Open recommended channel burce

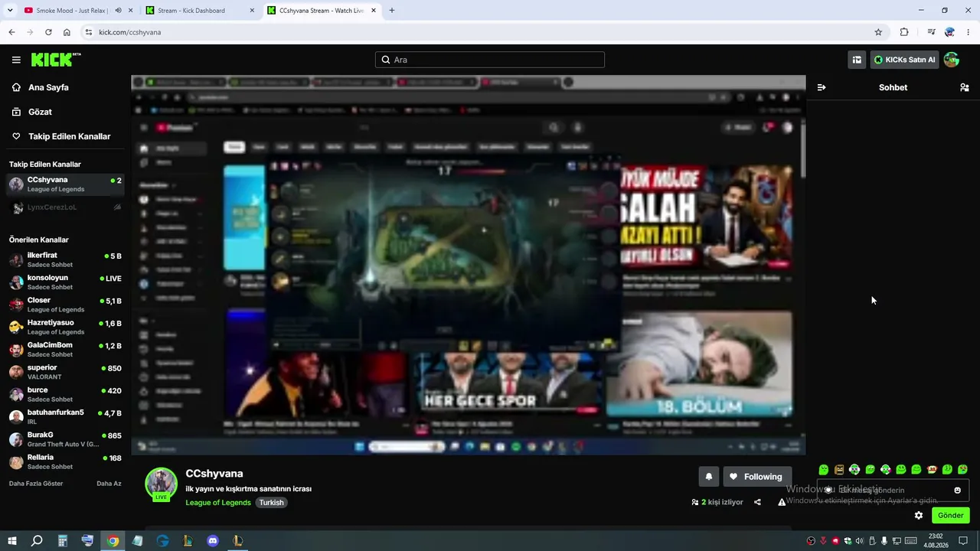pyautogui.click(x=65, y=395)
